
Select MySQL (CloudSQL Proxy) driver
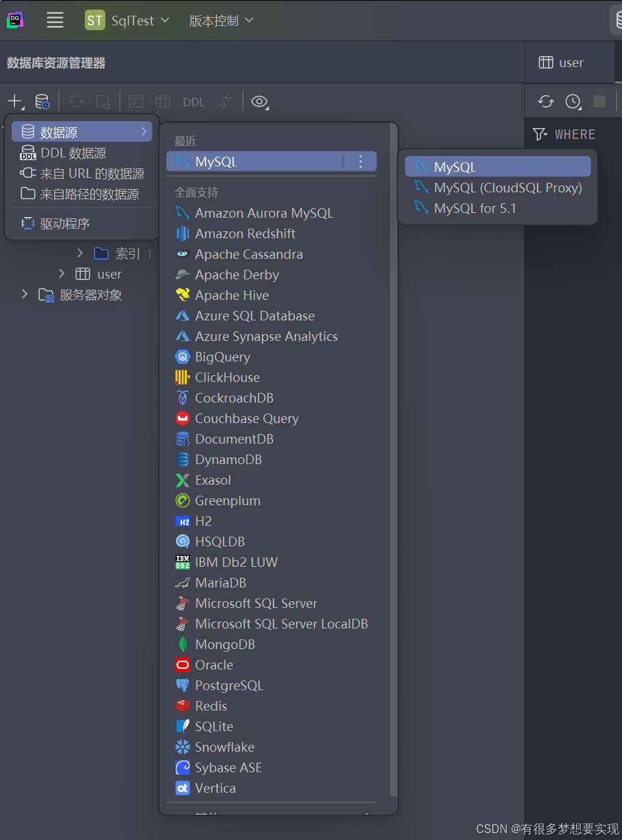pos(497,188)
